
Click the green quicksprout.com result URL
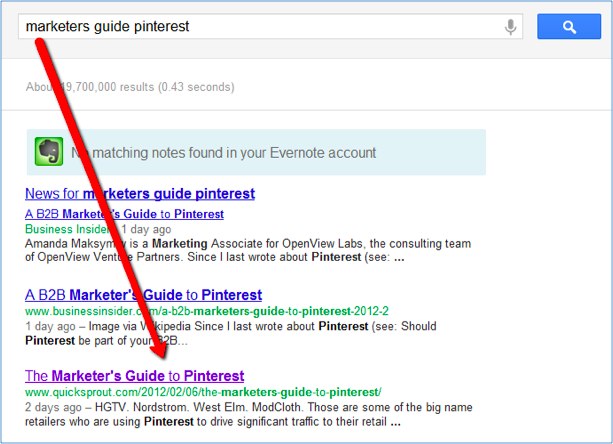[202, 392]
